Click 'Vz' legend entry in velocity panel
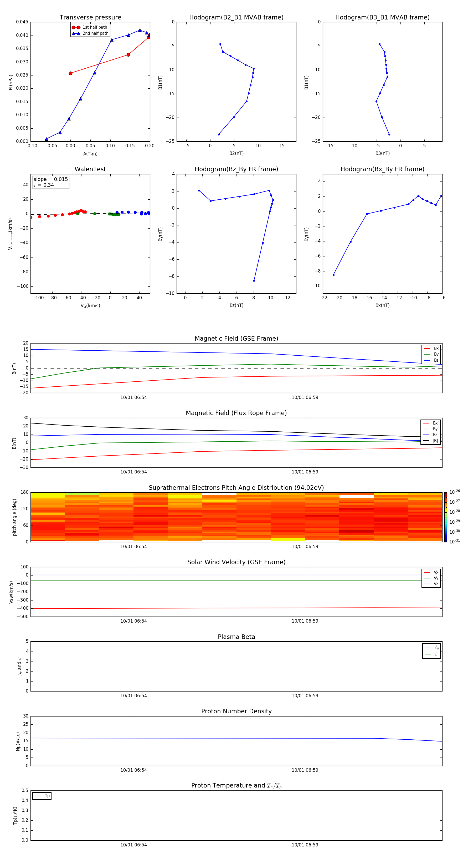This screenshot has width=473, height=868. click(x=431, y=584)
